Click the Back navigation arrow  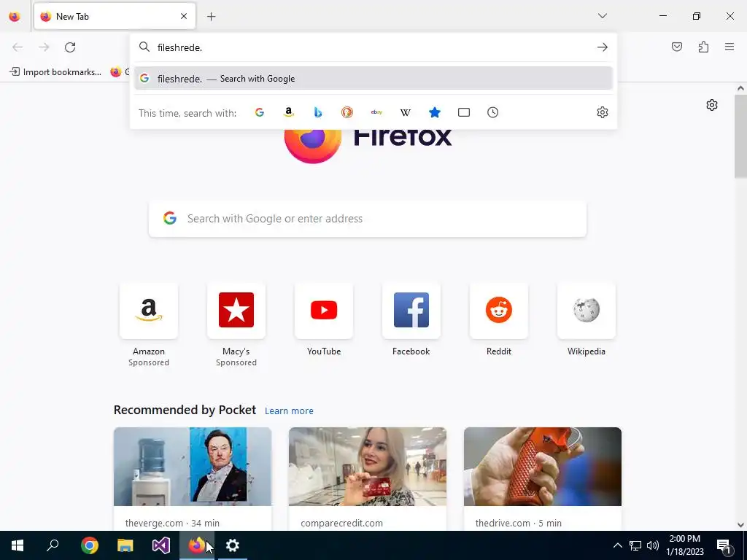(18, 47)
